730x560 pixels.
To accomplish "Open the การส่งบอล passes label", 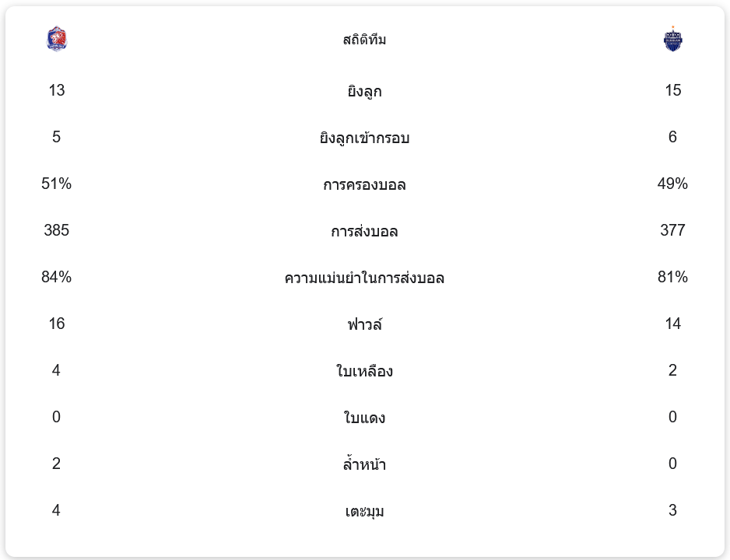I will pyautogui.click(x=364, y=231).
